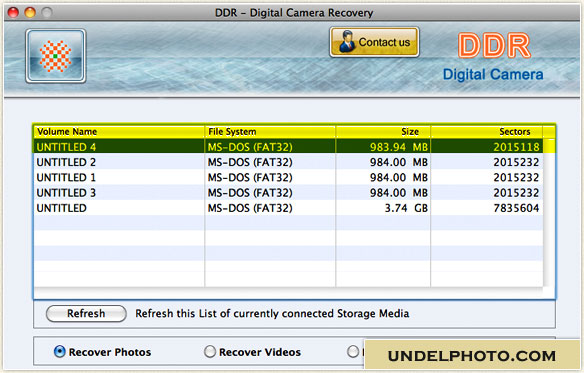Select the UNTITLED 1 volume row
The height and width of the screenshot is (373, 584).
click(x=289, y=177)
